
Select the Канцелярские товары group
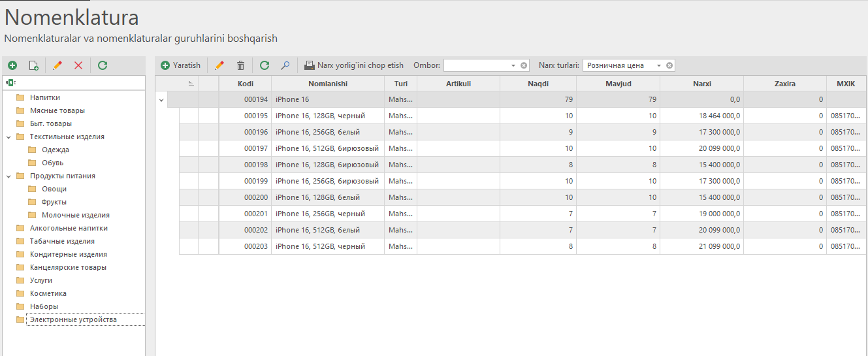(68, 267)
